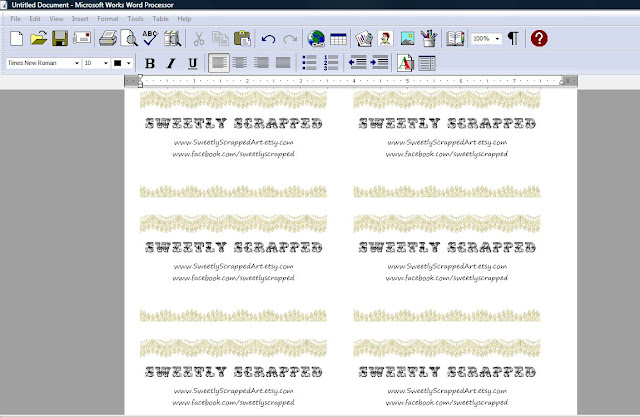Insert hyperlink with globe icon
Image resolution: width=640 pixels, height=417 pixels.
316,38
